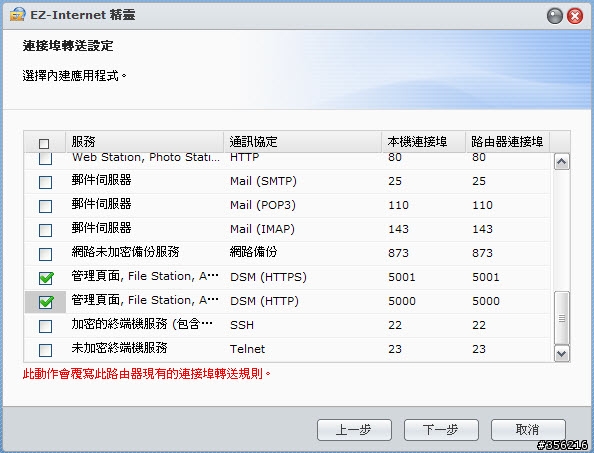Close the EZ-Internet wizard with red X
The width and height of the screenshot is (594, 453).
(575, 16)
